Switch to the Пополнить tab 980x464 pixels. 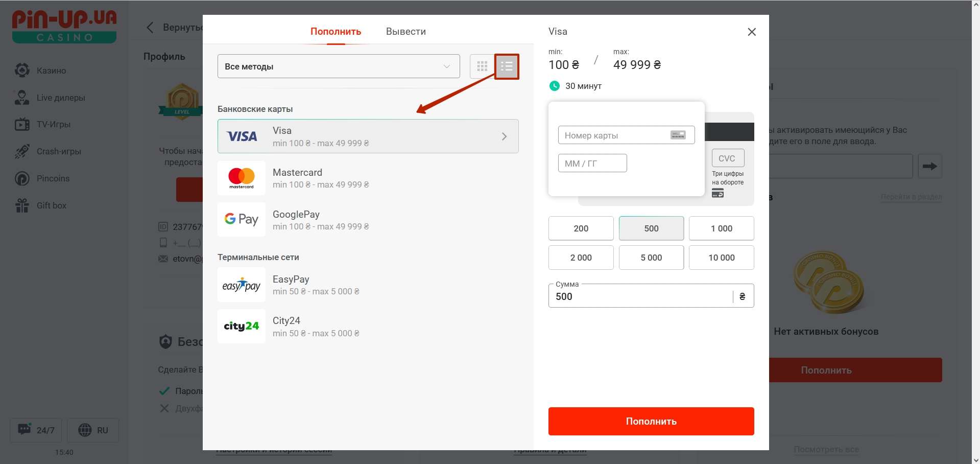click(336, 32)
